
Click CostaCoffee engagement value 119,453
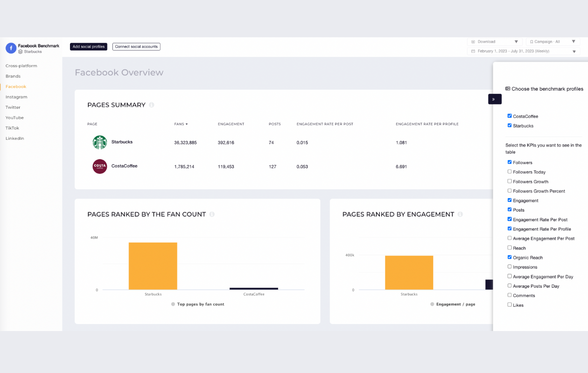click(x=226, y=166)
